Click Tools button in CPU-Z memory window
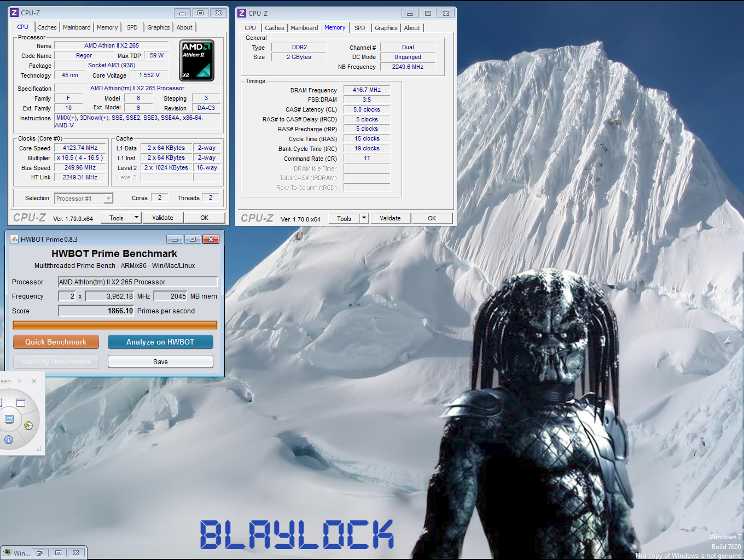 click(x=344, y=218)
